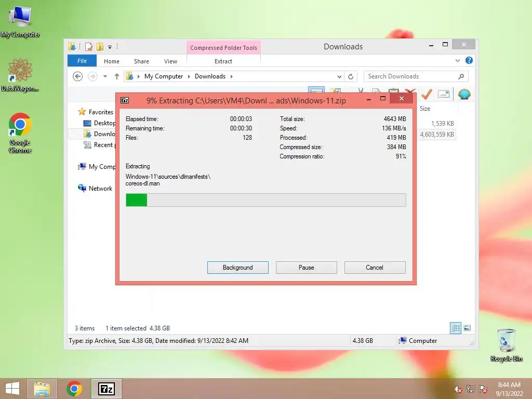The image size is (532, 399).
Task: Open the Windows Start button
Action: point(12,389)
